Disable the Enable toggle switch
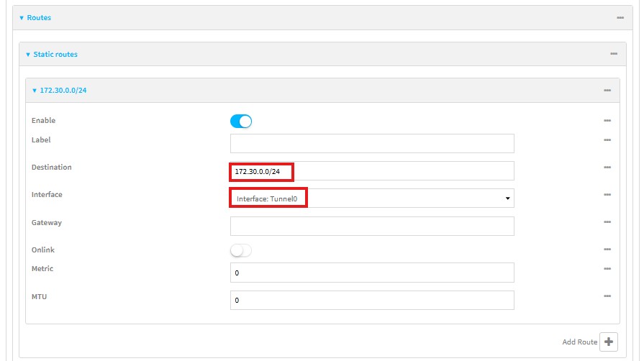Image resolution: width=644 pixels, height=361 pixels. [240, 122]
